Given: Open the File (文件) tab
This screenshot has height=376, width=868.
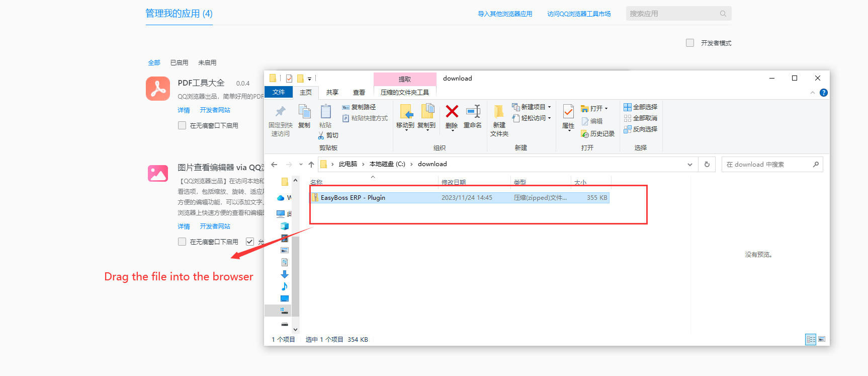Looking at the screenshot, I should pyautogui.click(x=279, y=92).
